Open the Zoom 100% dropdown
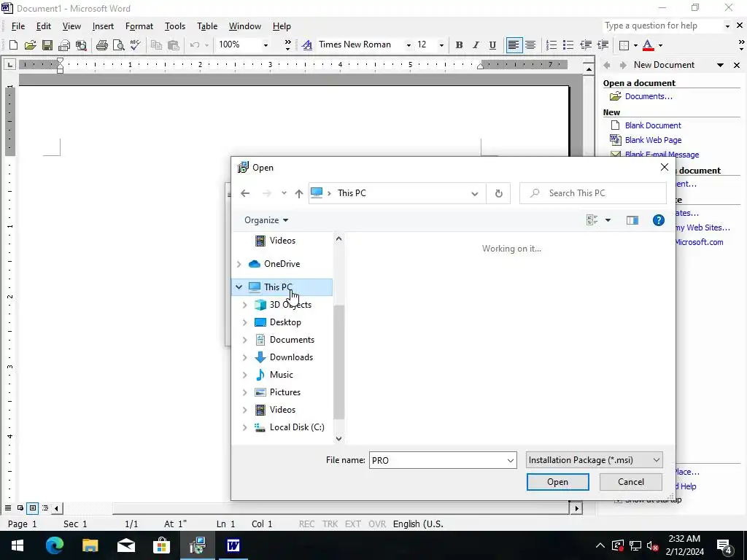The image size is (747, 560). (266, 45)
